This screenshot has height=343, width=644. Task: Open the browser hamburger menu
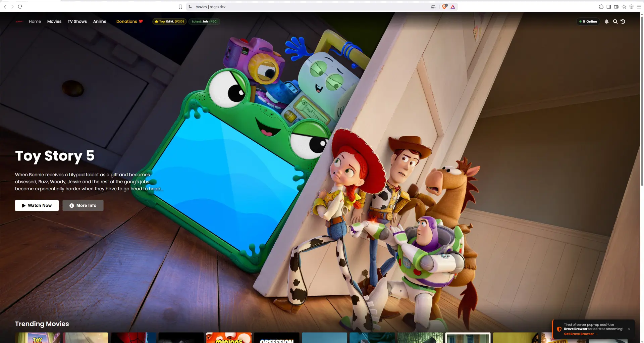point(639,7)
